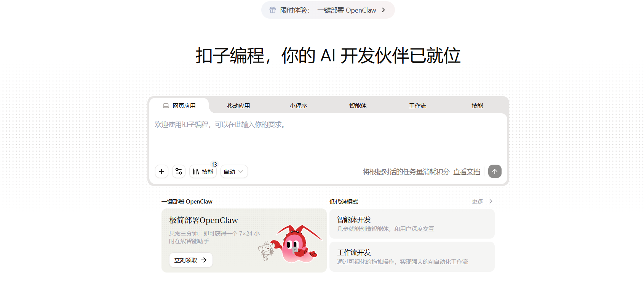
Task: Open the settings sliders icon
Action: click(x=179, y=172)
